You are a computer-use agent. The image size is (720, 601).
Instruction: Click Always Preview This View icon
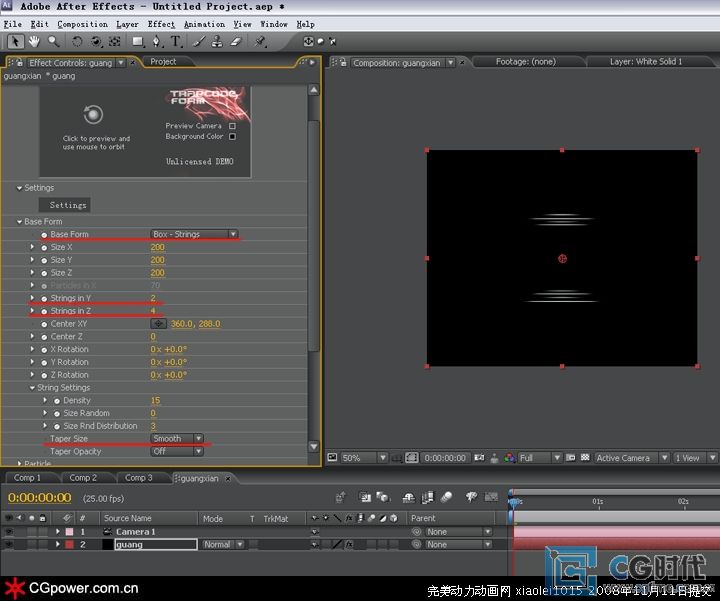[x=332, y=457]
